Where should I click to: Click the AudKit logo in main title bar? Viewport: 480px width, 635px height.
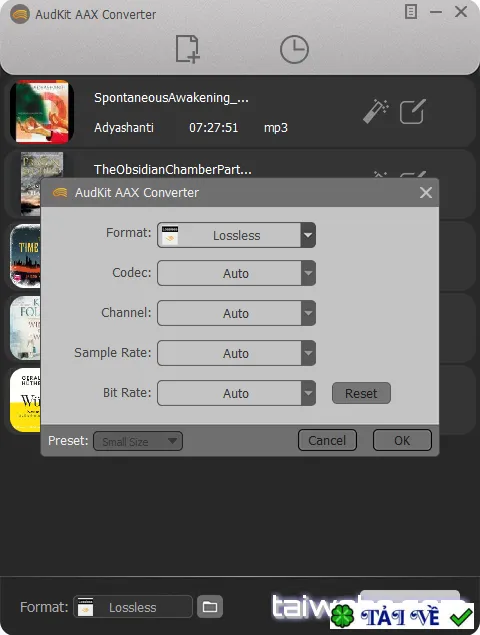[20, 15]
